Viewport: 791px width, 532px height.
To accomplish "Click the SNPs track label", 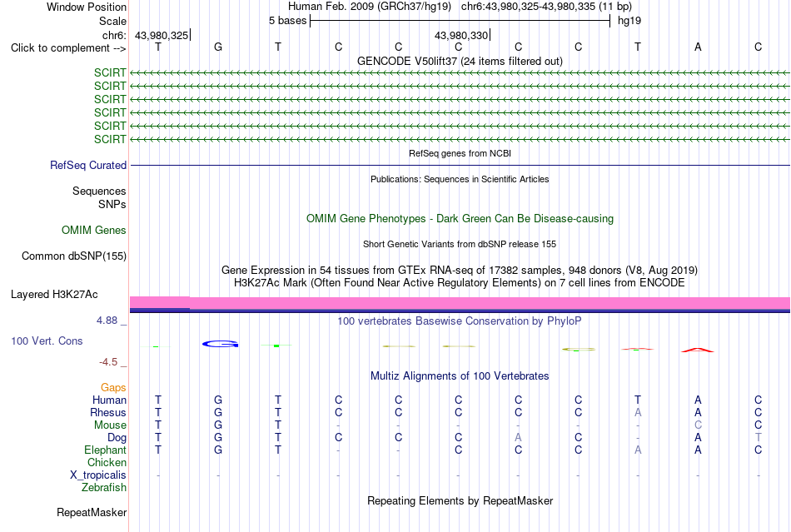I will 112,204.
